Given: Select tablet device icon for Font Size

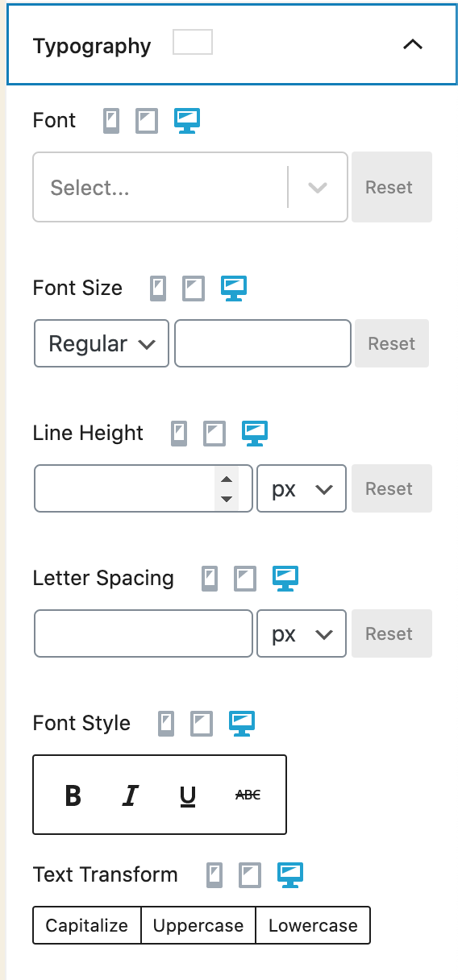Looking at the screenshot, I should point(194,289).
